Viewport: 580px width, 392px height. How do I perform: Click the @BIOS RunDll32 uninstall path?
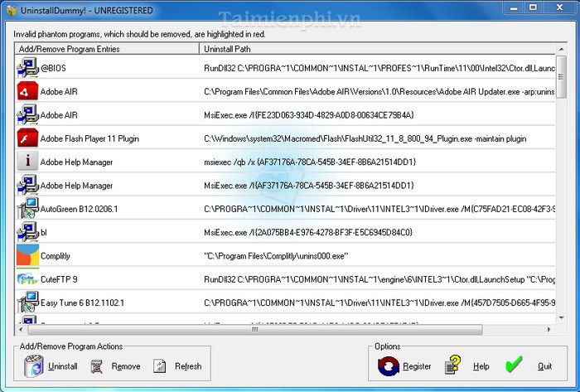(379, 68)
